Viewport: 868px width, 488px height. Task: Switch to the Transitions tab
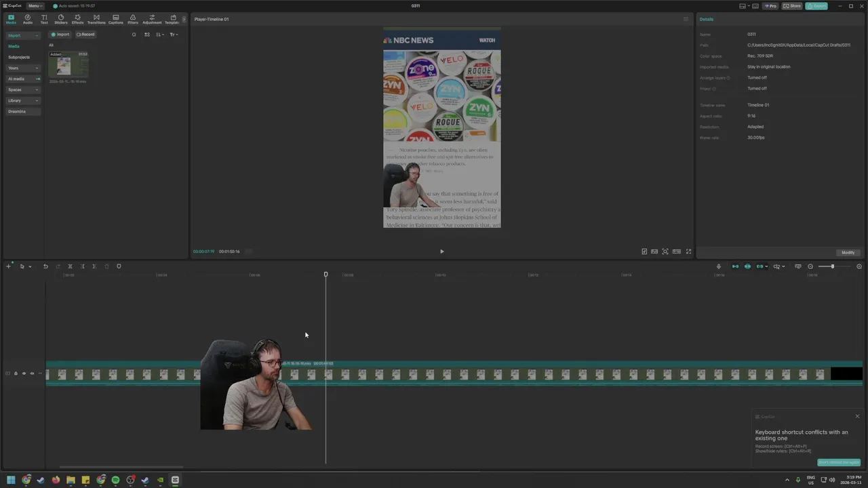(96, 19)
